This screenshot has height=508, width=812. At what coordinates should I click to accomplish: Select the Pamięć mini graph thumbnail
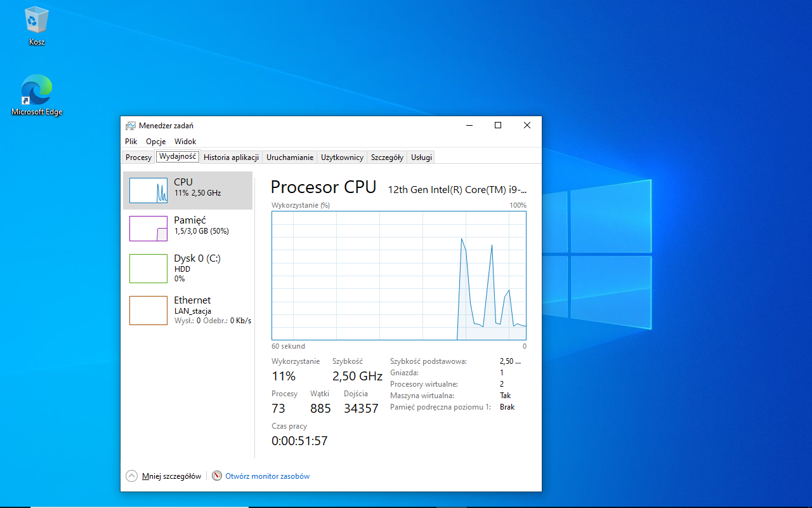point(148,229)
